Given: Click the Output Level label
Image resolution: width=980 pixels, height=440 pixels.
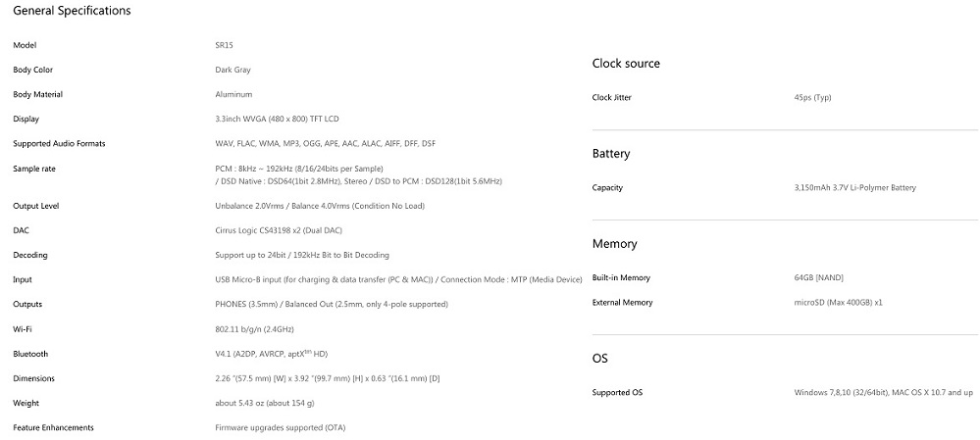Looking at the screenshot, I should [x=36, y=206].
